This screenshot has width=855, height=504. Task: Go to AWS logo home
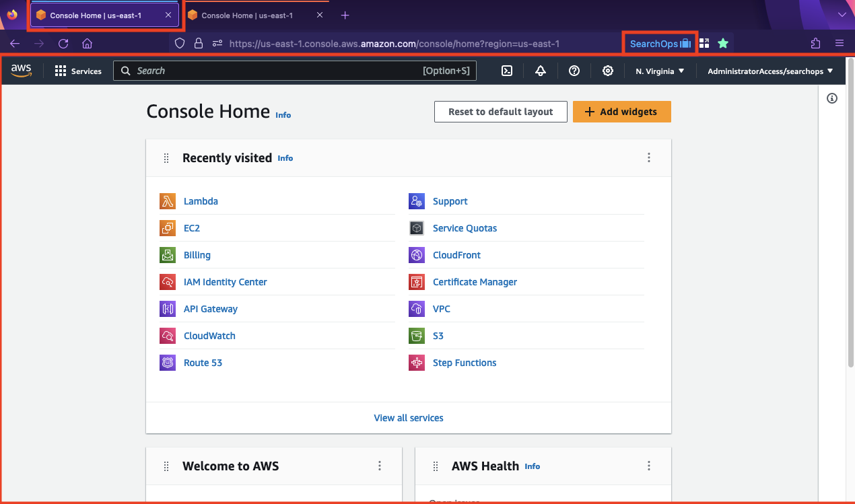pos(22,71)
